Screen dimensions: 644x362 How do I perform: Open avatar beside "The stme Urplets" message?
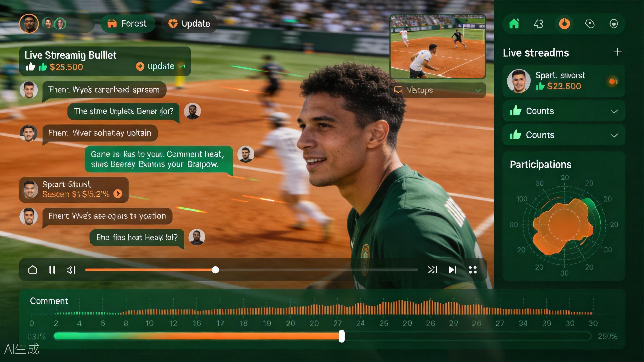click(x=192, y=111)
